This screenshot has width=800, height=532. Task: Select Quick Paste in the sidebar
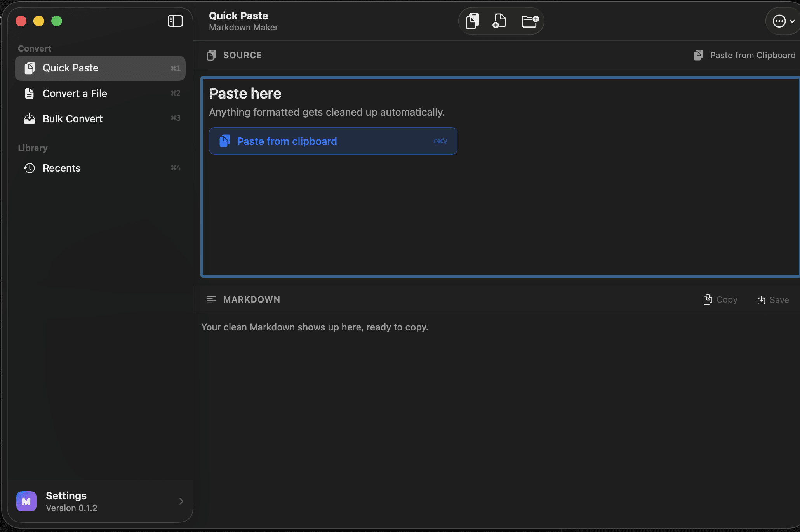(100, 68)
